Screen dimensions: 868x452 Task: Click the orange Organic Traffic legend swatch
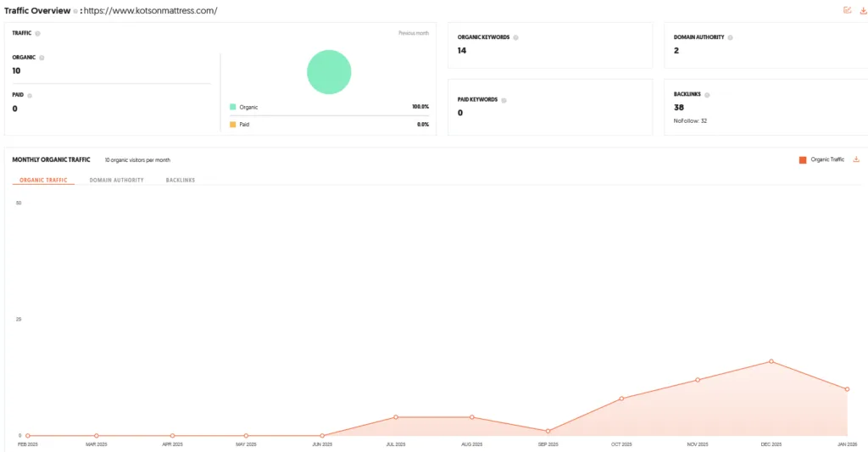tap(803, 160)
